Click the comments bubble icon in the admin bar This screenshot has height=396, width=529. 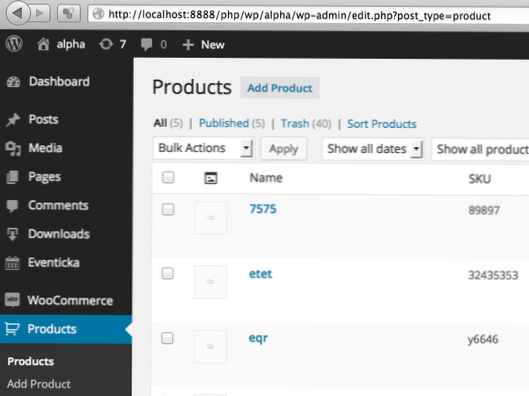point(147,45)
